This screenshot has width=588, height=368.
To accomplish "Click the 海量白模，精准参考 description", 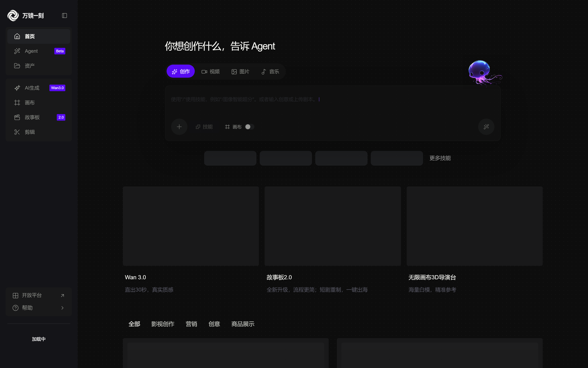I will pyautogui.click(x=432, y=290).
